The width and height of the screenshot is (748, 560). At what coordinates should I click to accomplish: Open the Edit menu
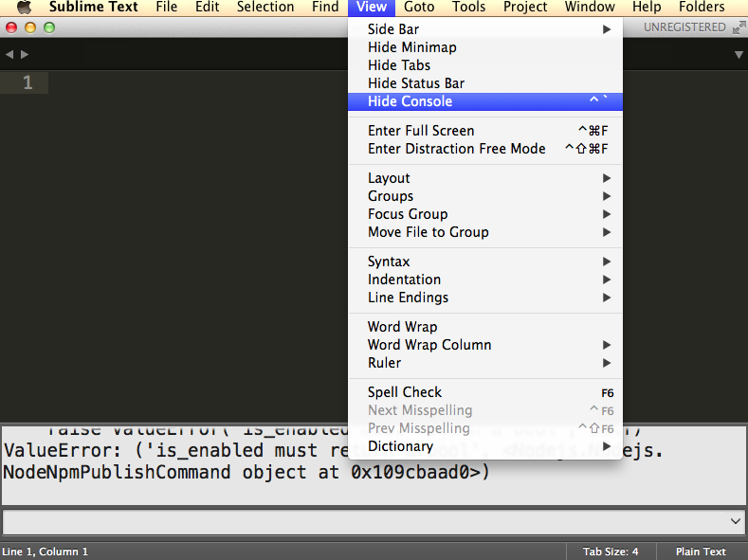(x=207, y=7)
